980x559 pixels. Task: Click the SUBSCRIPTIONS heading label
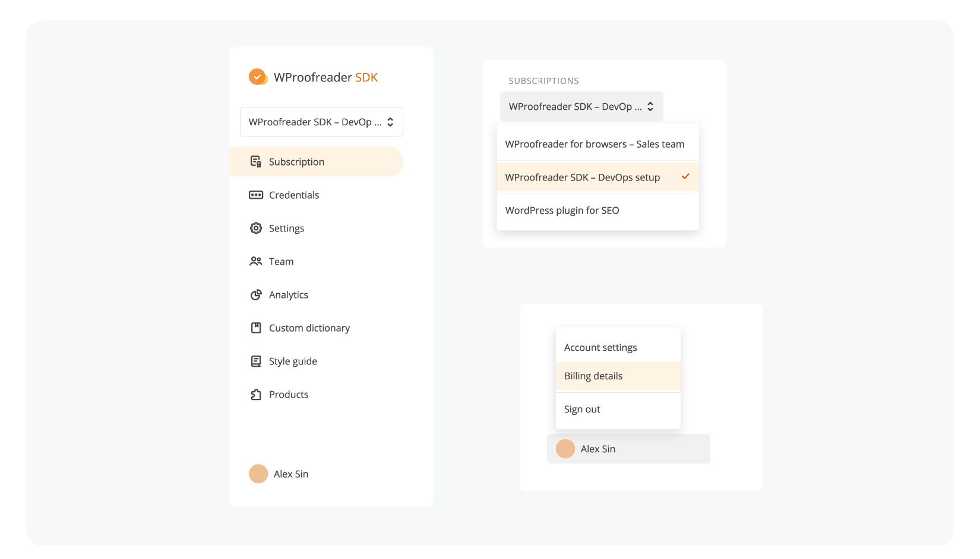(x=543, y=81)
